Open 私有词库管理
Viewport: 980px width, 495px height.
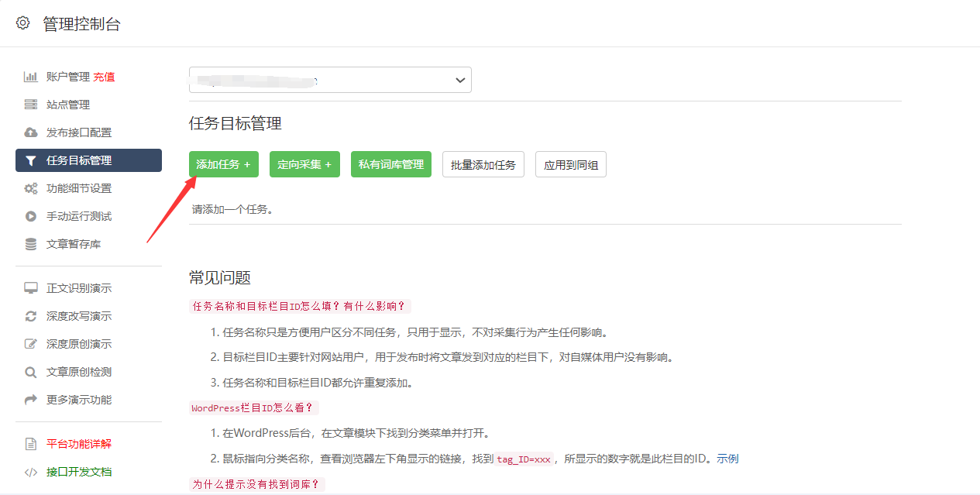pos(390,164)
